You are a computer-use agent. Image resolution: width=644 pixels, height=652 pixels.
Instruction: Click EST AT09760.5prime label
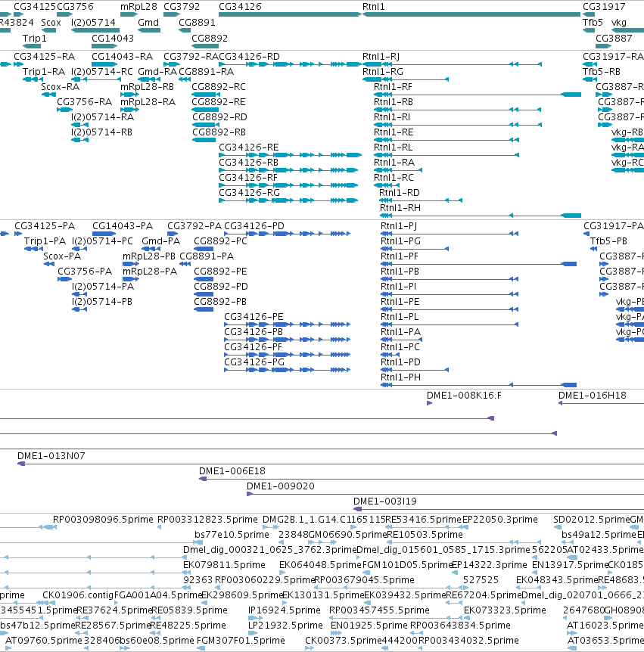click(44, 641)
